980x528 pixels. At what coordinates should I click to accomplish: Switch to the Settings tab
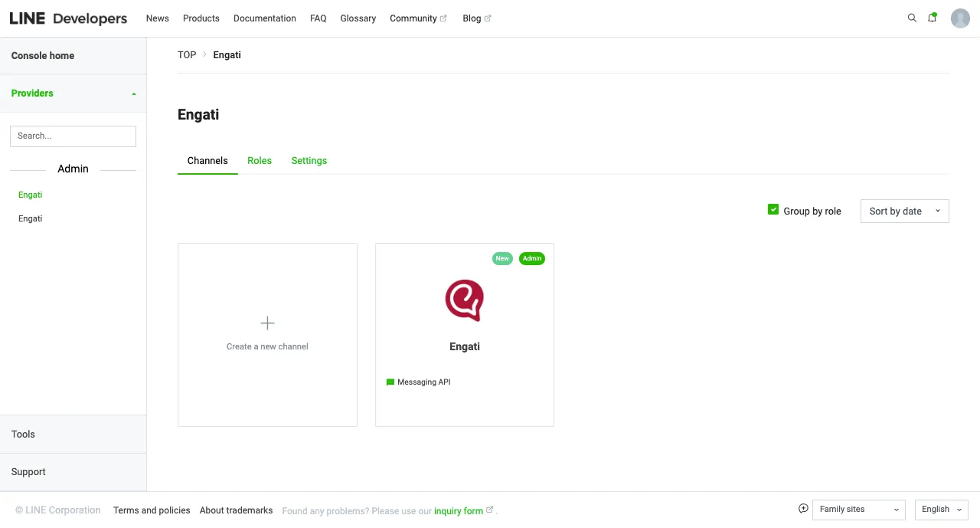309,161
